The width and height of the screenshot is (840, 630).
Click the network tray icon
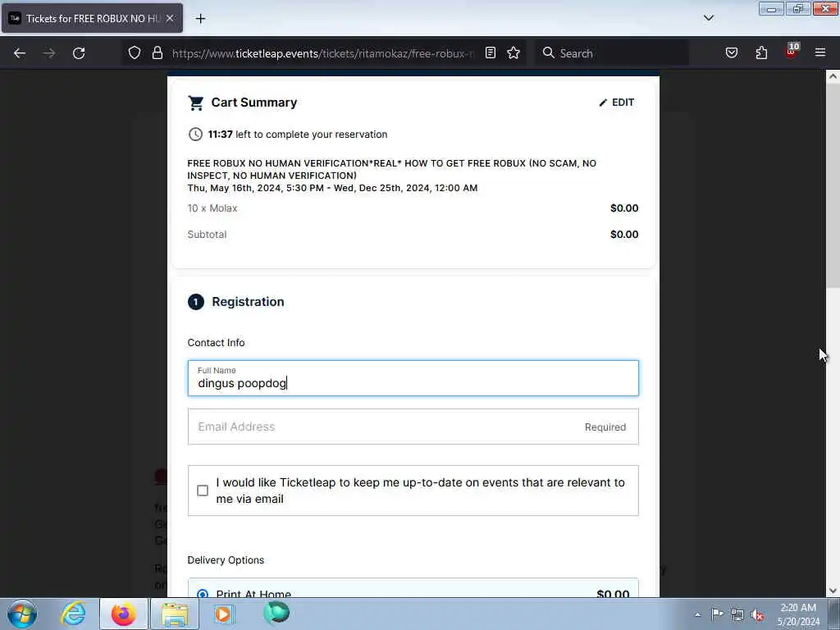[x=737, y=614]
